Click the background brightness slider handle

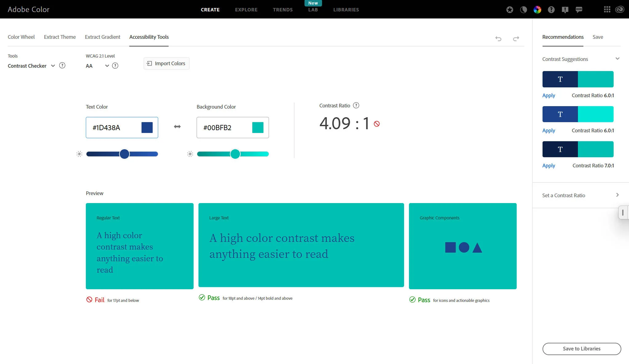[235, 154]
